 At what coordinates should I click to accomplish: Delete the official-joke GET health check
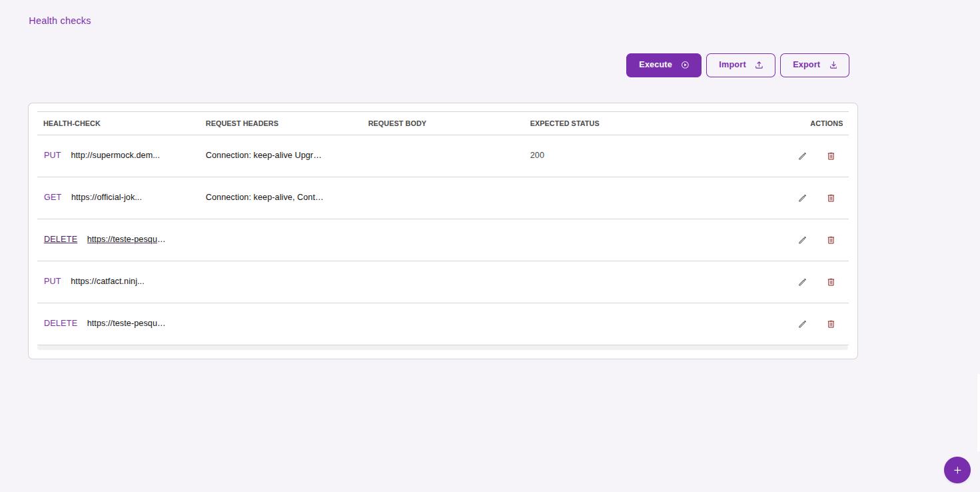click(831, 198)
